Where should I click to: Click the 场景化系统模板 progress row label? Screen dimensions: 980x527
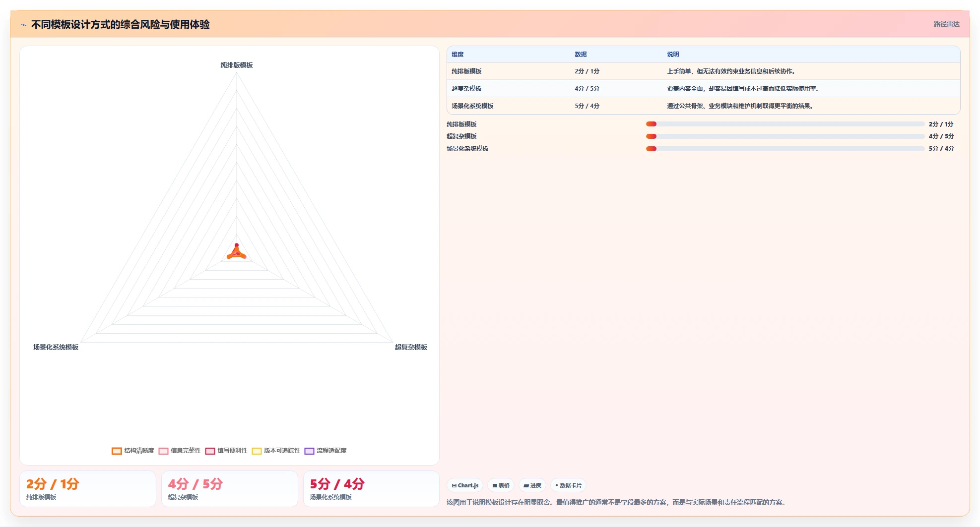(467, 149)
